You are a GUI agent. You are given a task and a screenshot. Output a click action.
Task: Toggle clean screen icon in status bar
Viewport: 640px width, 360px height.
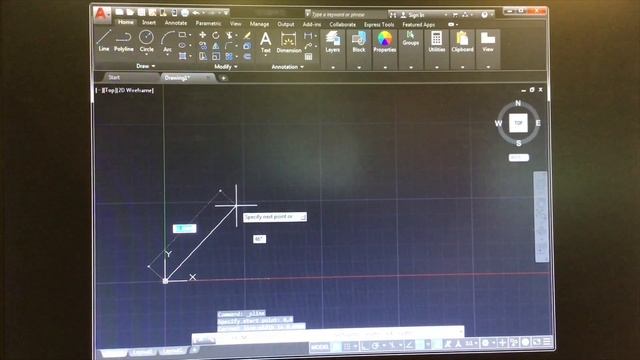(537, 342)
